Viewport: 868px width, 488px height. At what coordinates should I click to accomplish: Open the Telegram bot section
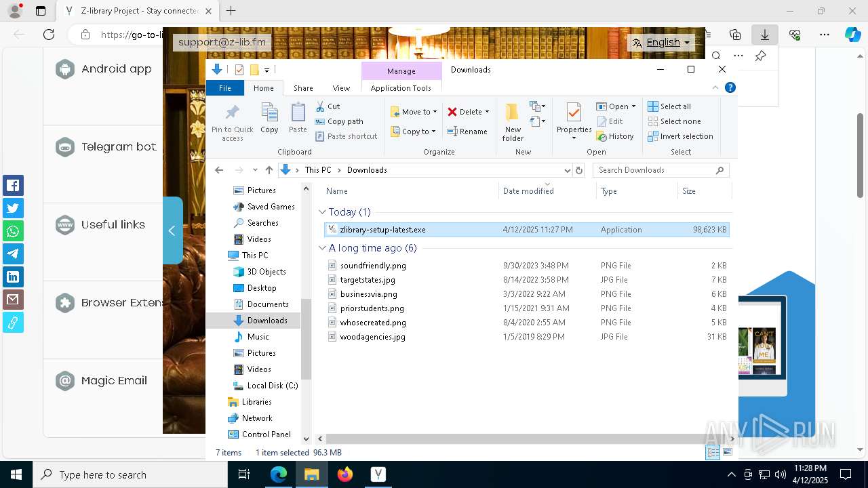pos(106,147)
